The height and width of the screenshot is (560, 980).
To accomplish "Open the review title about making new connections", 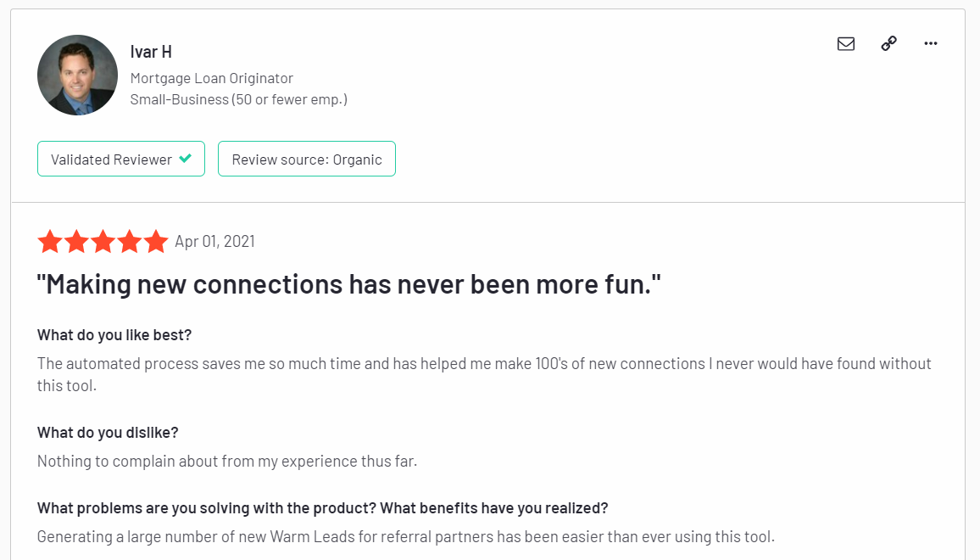I will pos(348,285).
